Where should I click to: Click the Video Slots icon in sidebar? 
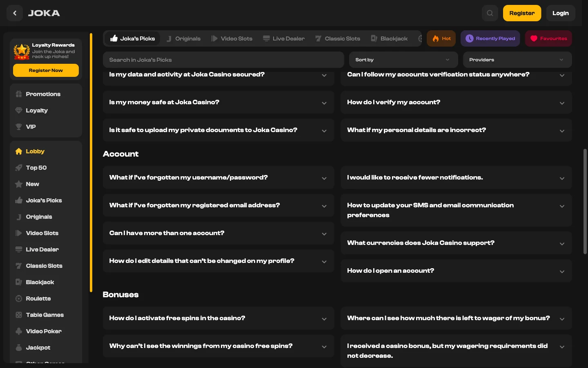[x=19, y=233]
